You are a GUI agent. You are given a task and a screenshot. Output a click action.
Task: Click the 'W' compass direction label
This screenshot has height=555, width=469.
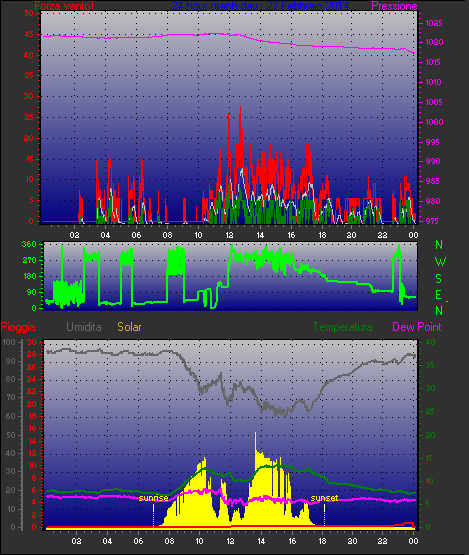coord(440,262)
